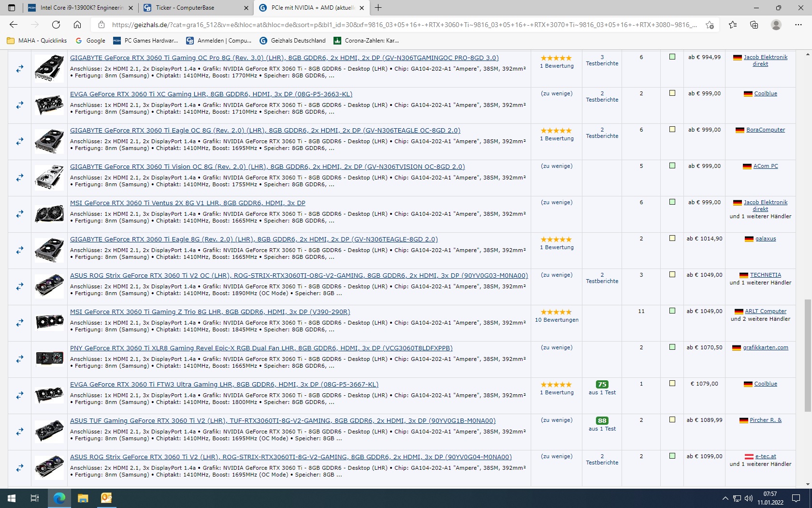Open the Anmelden | Compu... bookmark

(x=219, y=41)
